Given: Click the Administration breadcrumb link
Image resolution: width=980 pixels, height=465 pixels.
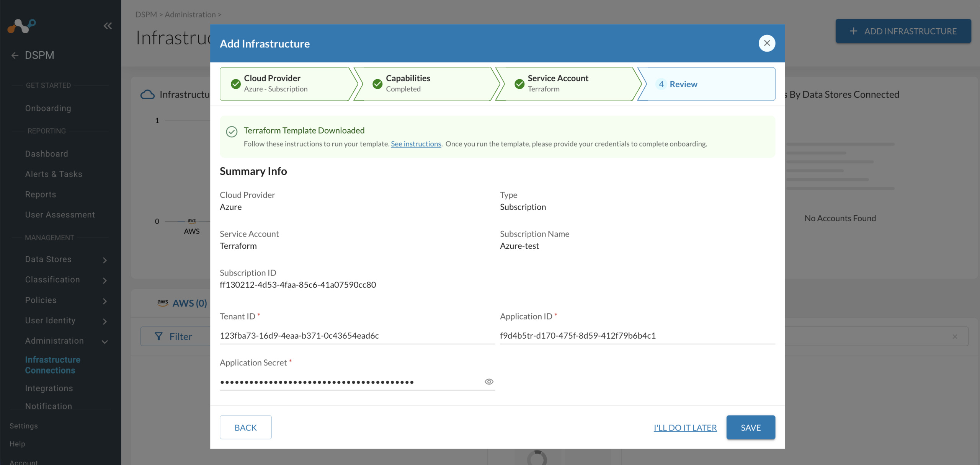Looking at the screenshot, I should click(x=190, y=15).
